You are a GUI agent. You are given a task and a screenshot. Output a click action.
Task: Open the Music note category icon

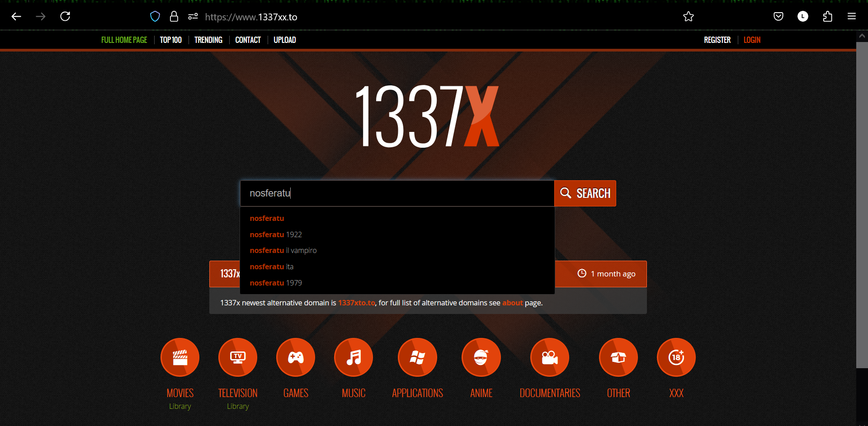[x=354, y=357]
